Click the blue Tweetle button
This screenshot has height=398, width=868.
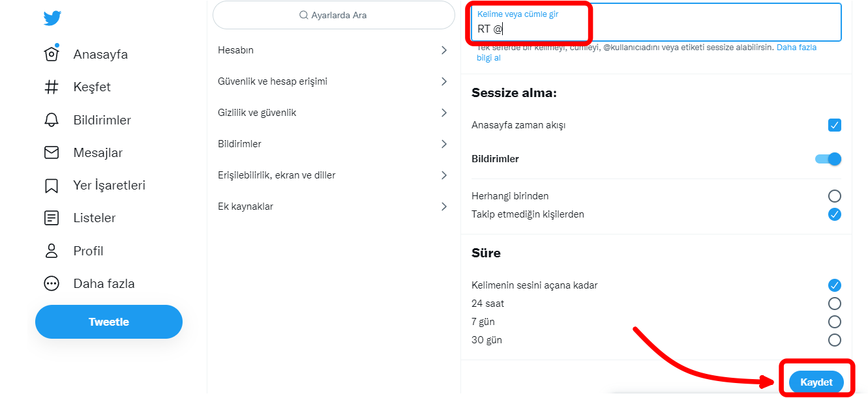[109, 322]
